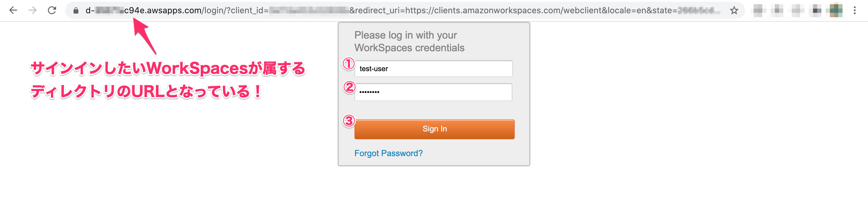The height and width of the screenshot is (214, 868).
Task: Open the three-dot browser menu
Action: tap(854, 11)
